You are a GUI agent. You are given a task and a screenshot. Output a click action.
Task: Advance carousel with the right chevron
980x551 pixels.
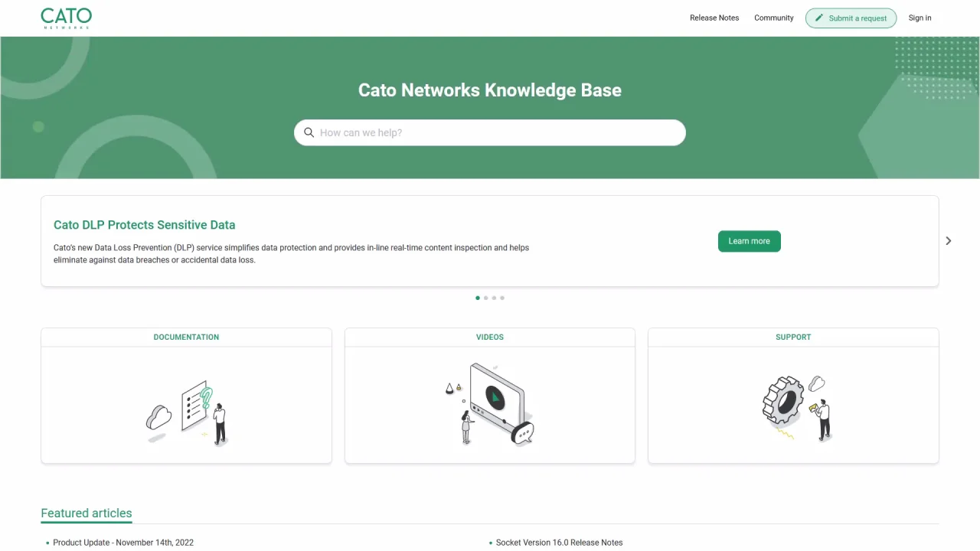[x=949, y=241]
